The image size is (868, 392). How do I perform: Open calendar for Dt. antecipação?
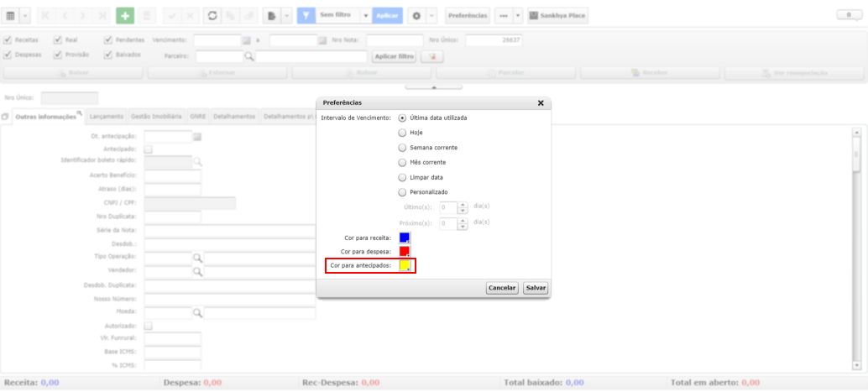pos(197,137)
